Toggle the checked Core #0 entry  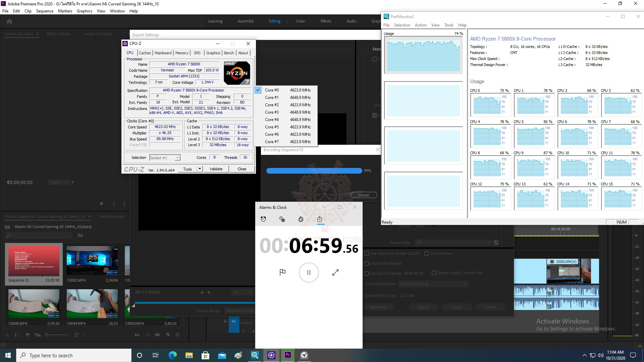coord(272,90)
